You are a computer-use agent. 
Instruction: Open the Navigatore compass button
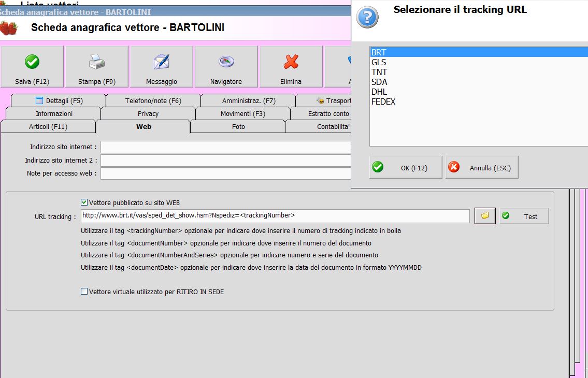[x=226, y=66]
